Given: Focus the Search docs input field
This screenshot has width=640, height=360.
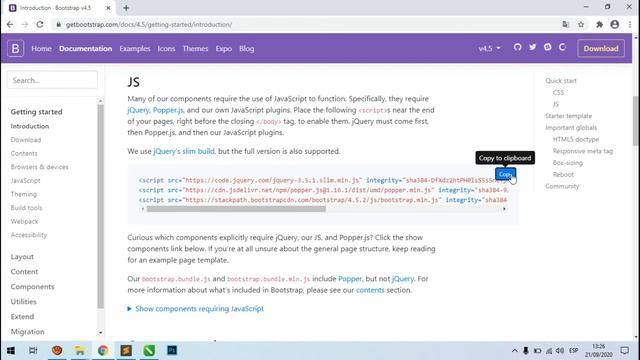Looking at the screenshot, I should pyautogui.click(x=52, y=80).
